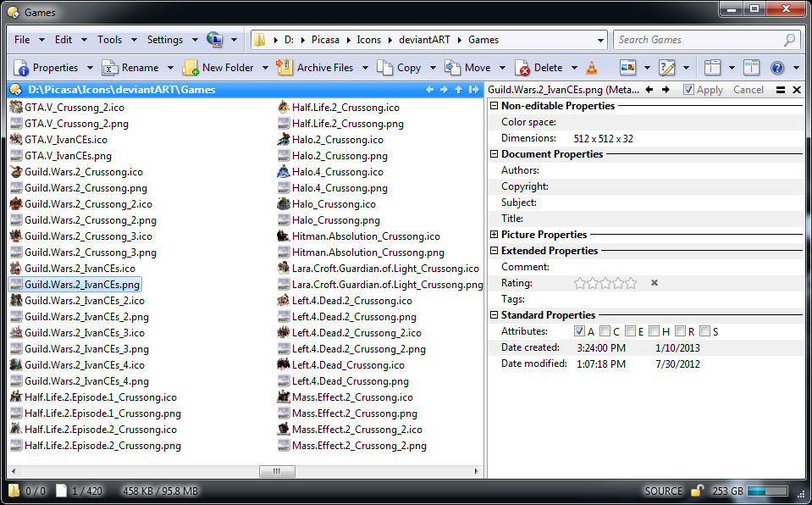Click the deviantART breadcrumb segment
The height and width of the screenshot is (505, 812).
point(424,40)
